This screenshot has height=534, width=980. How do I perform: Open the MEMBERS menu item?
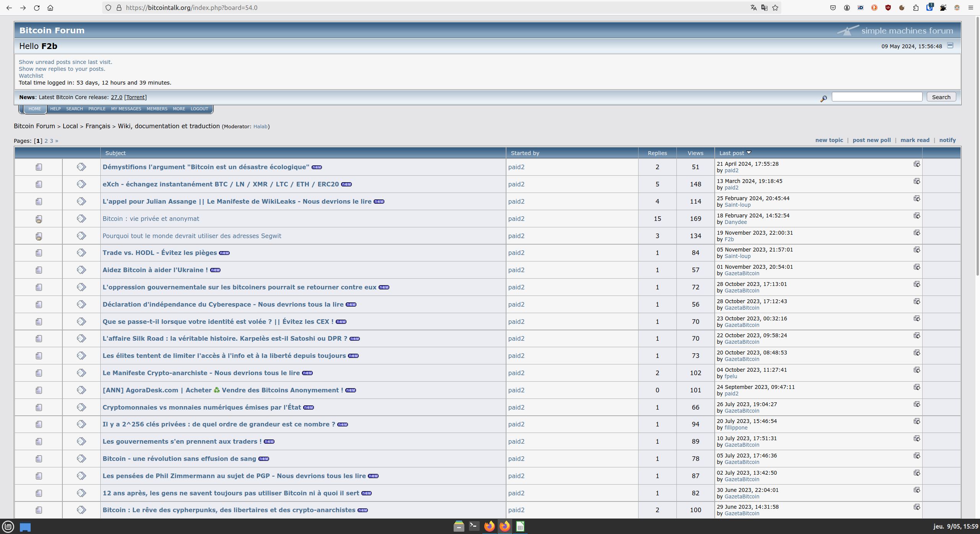click(157, 109)
